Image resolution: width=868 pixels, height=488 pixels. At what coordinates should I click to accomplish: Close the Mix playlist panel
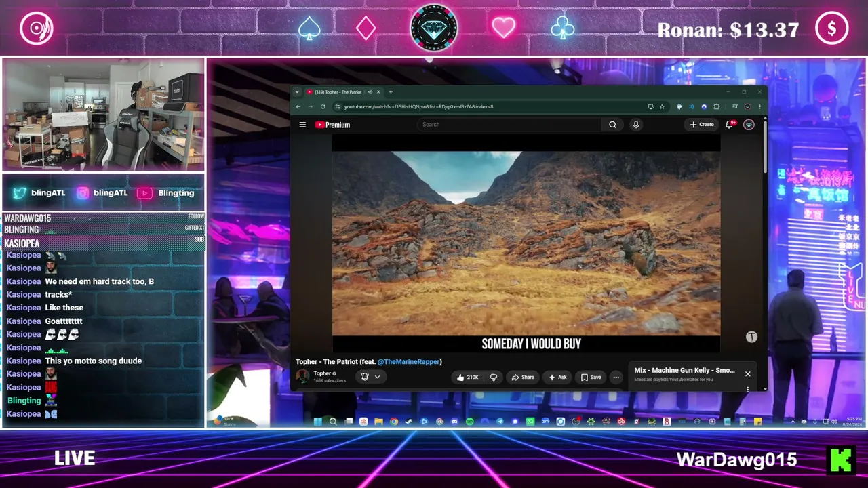click(x=748, y=374)
